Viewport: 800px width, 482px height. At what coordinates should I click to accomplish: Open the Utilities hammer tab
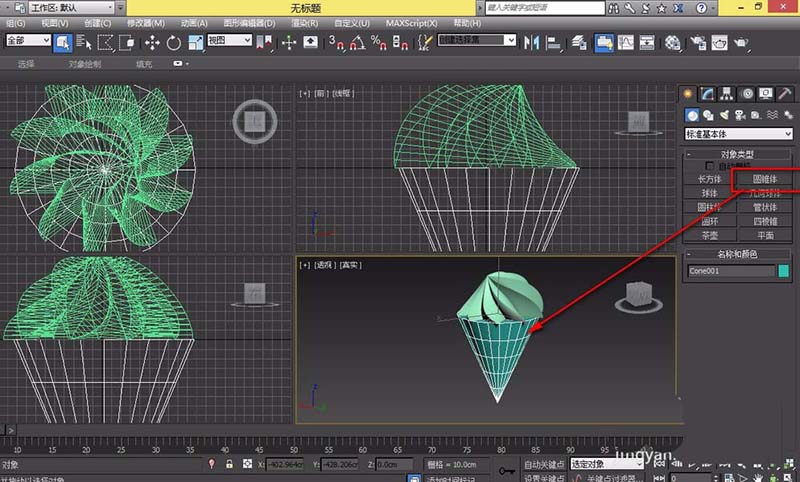[x=785, y=94]
